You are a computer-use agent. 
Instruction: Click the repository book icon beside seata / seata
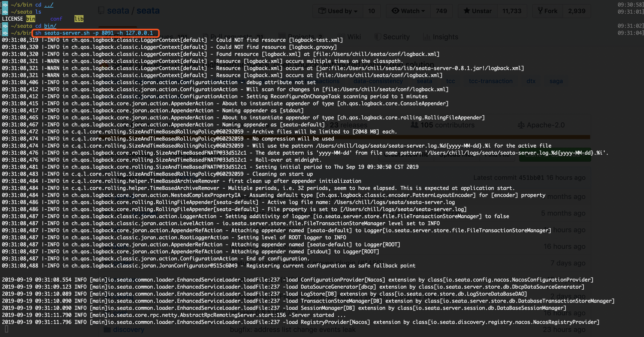pyautogui.click(x=101, y=11)
